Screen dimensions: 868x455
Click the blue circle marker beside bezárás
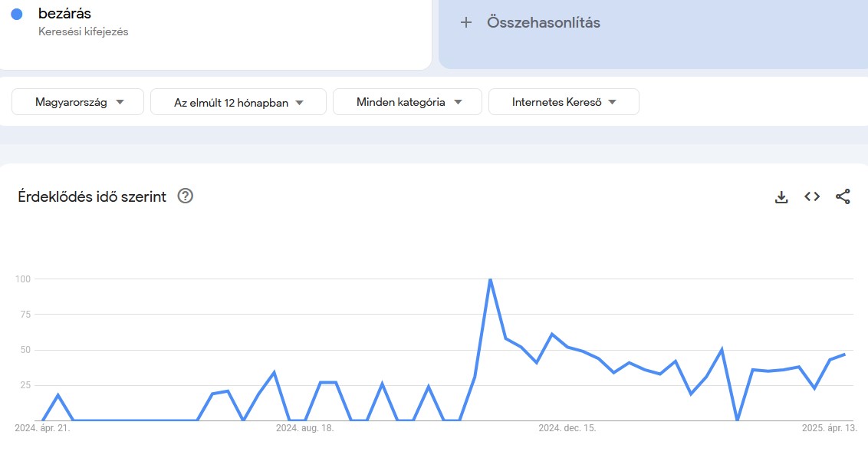point(17,12)
